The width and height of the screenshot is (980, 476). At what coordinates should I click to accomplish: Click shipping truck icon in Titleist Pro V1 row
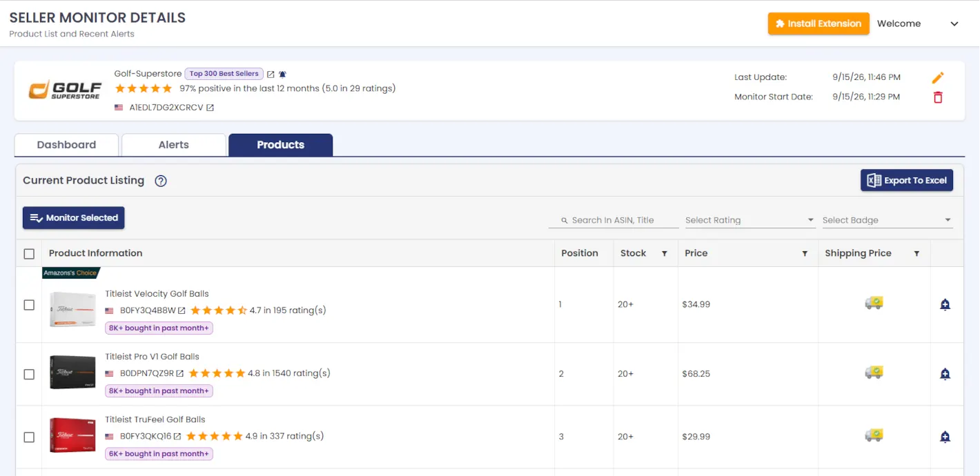click(874, 373)
